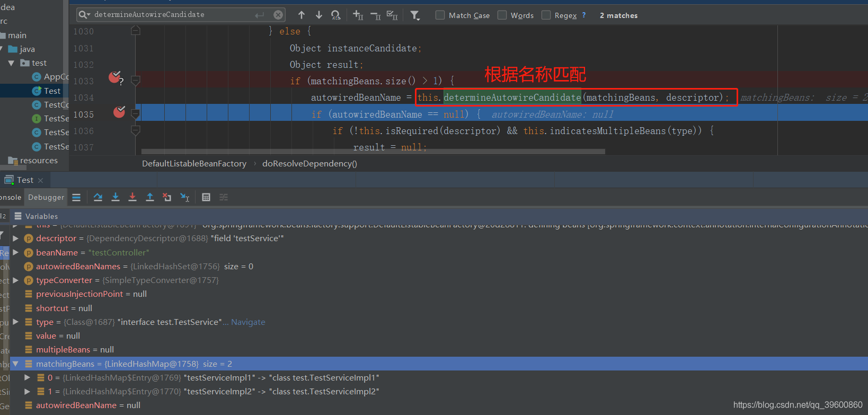Image resolution: width=868 pixels, height=415 pixels.
Task: Go to previous search occurrence arrow
Action: pos(302,15)
